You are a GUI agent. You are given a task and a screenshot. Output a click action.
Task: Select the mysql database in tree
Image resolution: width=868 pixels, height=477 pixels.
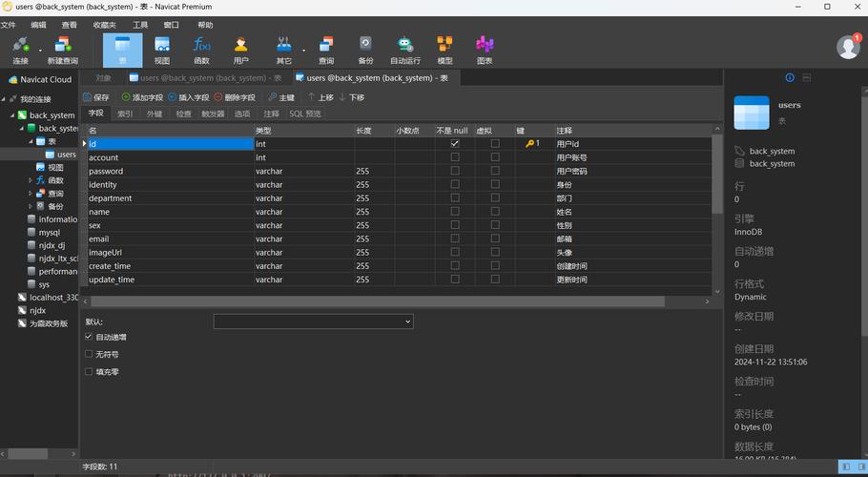[x=49, y=233]
